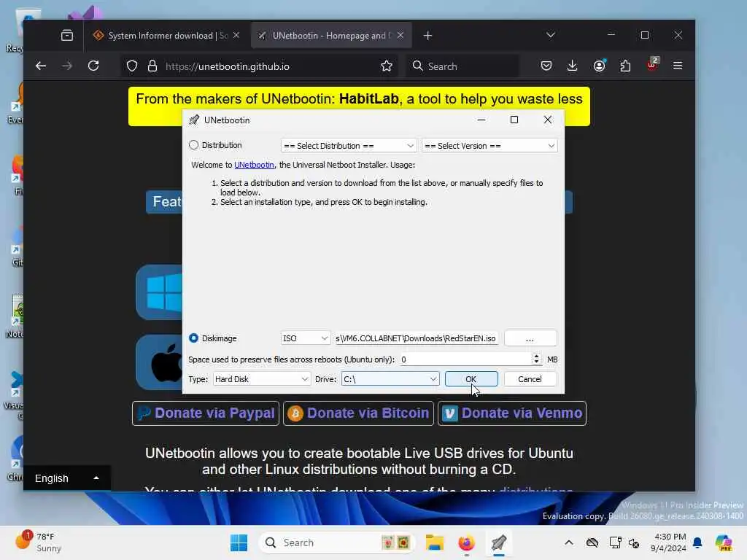Click the disk image file path field
This screenshot has height=560, width=747.
(416, 338)
